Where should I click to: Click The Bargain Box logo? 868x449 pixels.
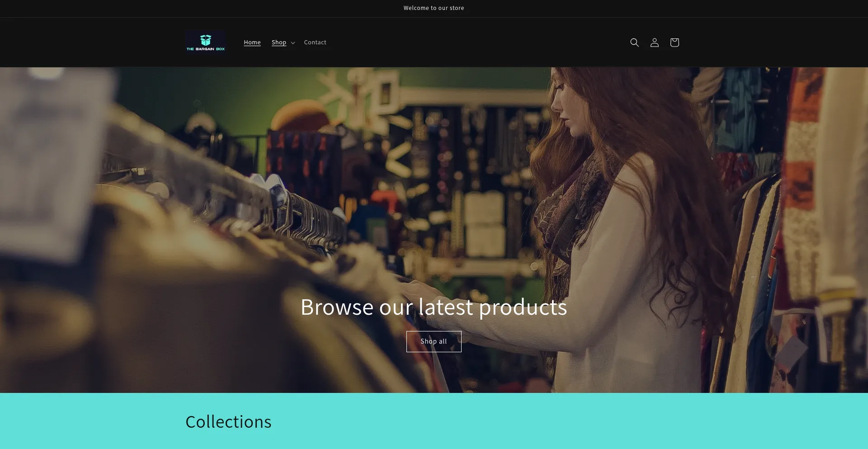click(x=205, y=43)
